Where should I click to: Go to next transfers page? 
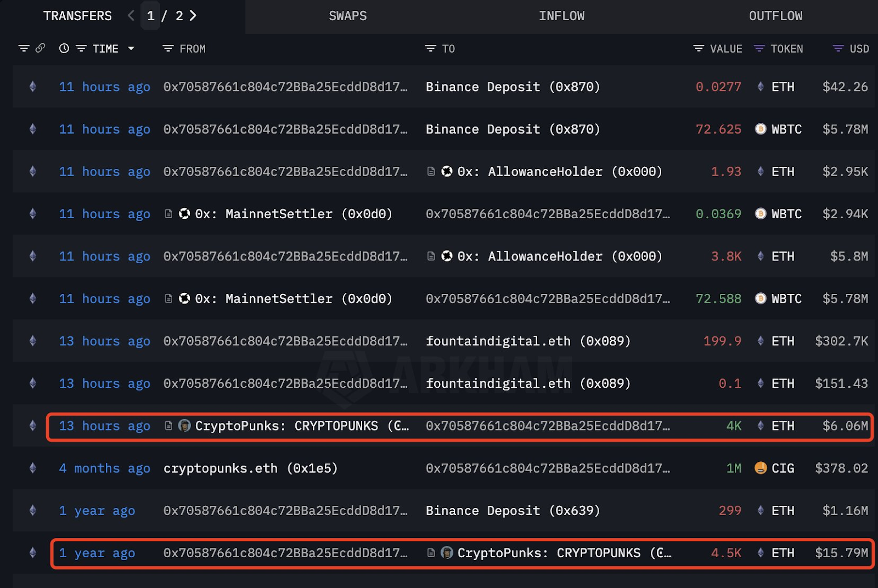[x=193, y=16]
